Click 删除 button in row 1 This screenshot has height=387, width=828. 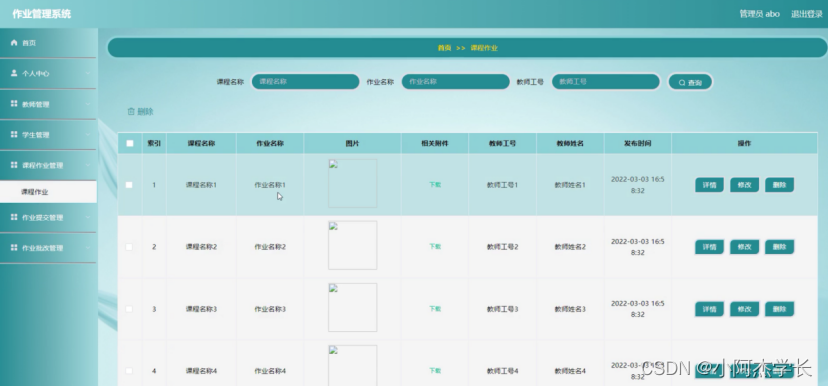click(x=779, y=185)
